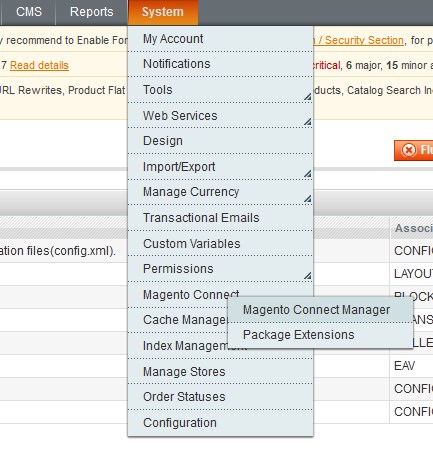This screenshot has height=451, width=433.
Task: Follow the Read details link
Action: tap(39, 65)
